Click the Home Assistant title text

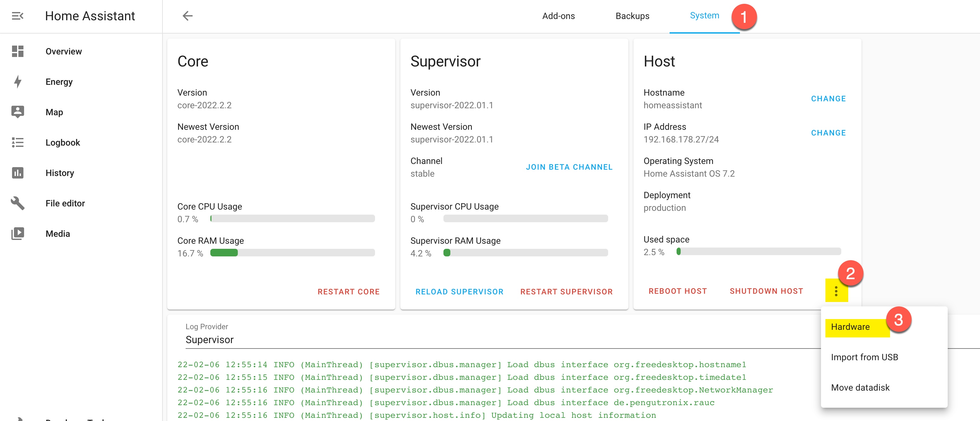coord(90,16)
